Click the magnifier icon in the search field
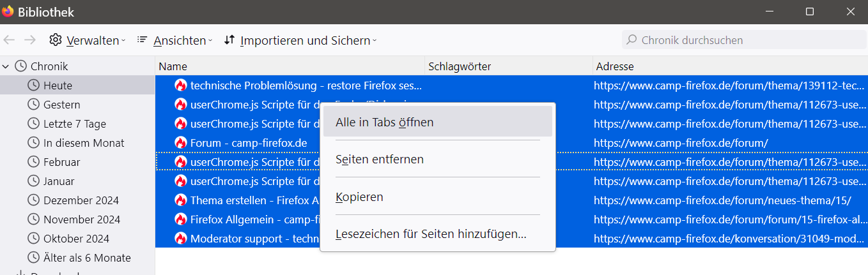The image size is (868, 275). [x=632, y=40]
